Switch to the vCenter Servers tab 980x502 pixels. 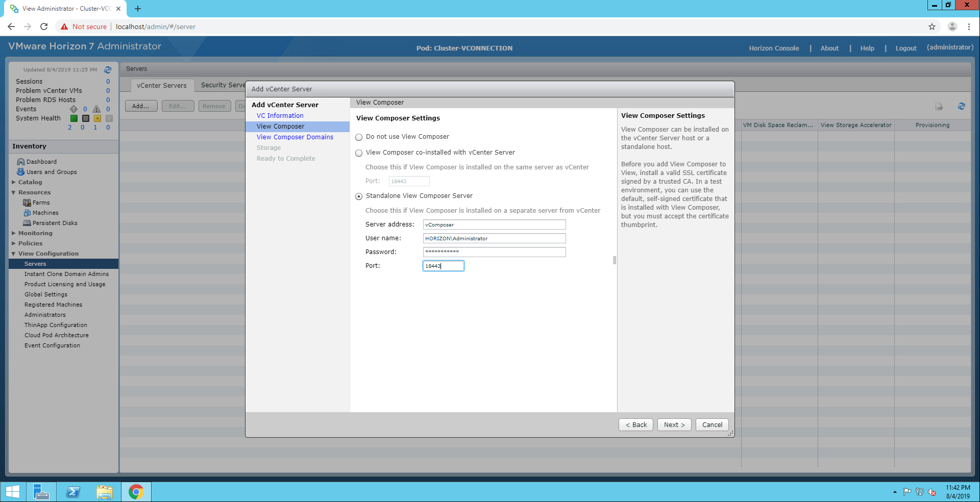(x=161, y=85)
